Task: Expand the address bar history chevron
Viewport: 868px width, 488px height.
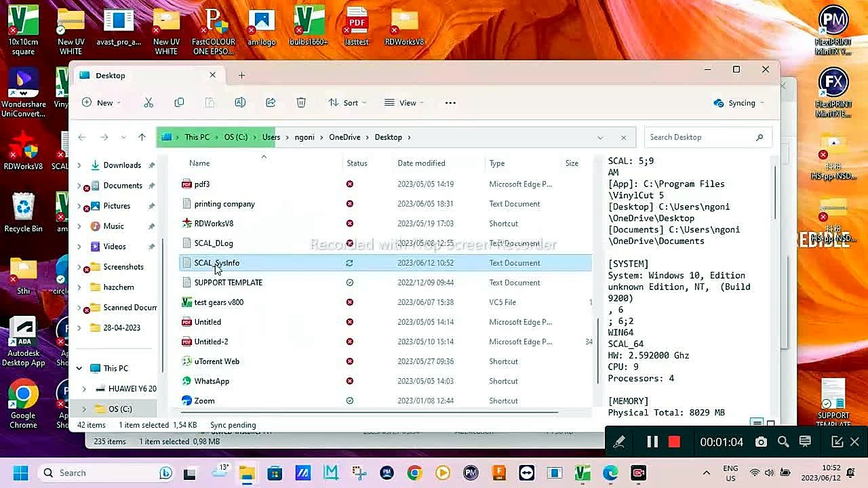Action: click(x=600, y=137)
